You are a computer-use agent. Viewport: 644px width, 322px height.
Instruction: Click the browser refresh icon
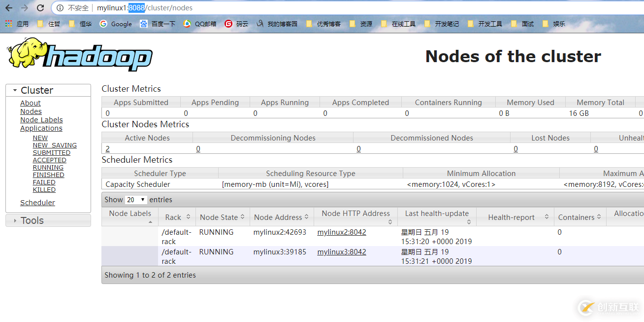(40, 8)
